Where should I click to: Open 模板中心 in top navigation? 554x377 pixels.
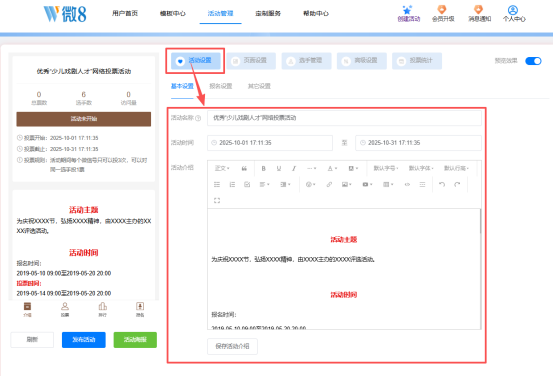(172, 13)
